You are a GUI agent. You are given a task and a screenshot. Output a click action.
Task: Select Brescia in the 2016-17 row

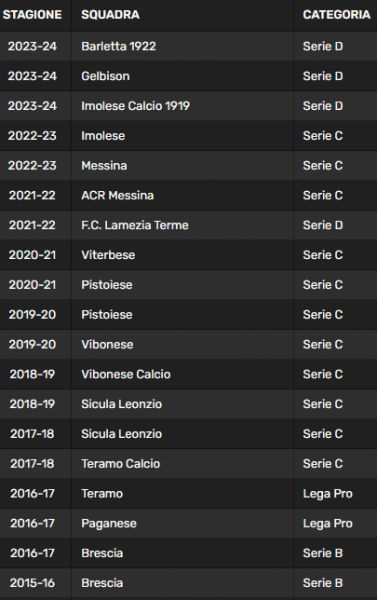point(102,554)
